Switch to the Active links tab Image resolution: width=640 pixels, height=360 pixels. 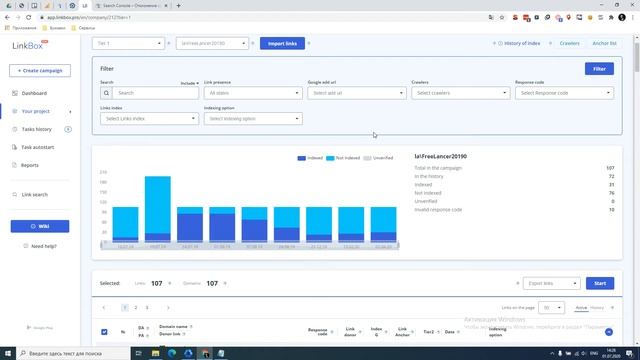581,308
